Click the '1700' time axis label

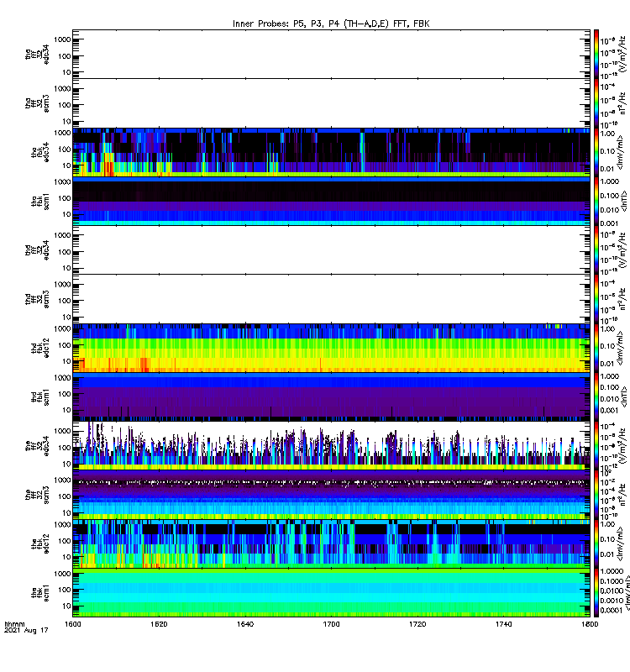click(331, 624)
